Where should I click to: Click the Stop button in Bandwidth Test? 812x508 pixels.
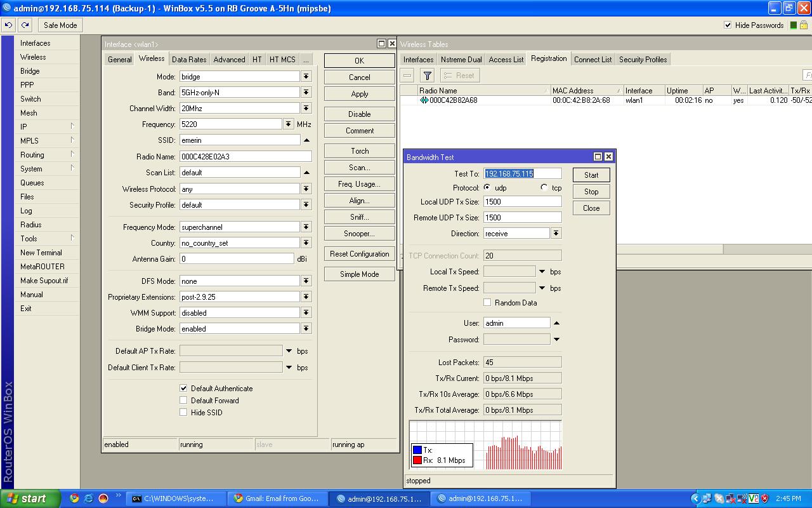pyautogui.click(x=591, y=192)
